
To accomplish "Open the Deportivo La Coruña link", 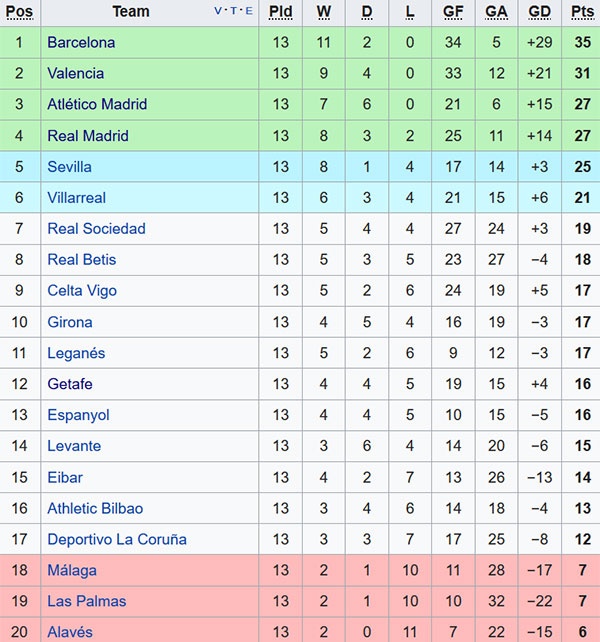I will tap(117, 540).
